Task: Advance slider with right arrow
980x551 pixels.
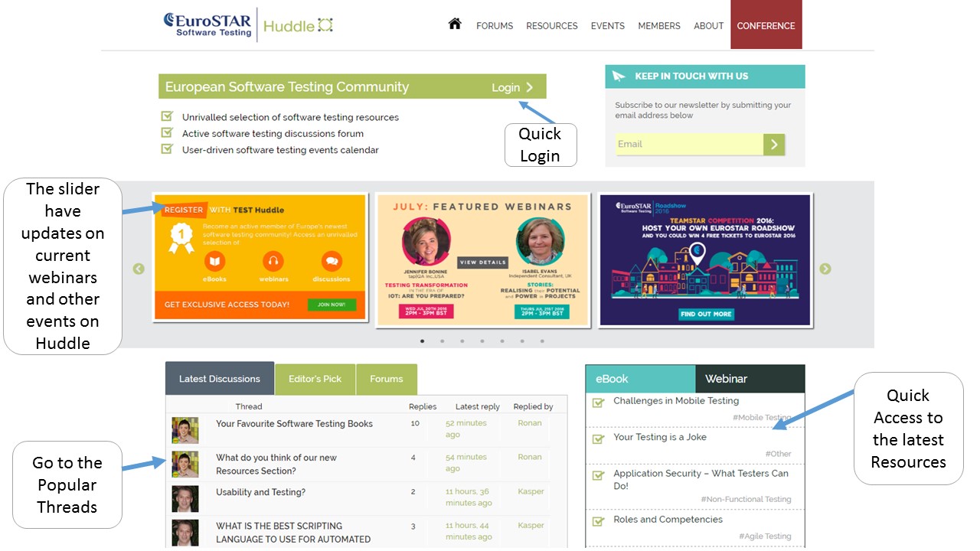Action: 825,269
